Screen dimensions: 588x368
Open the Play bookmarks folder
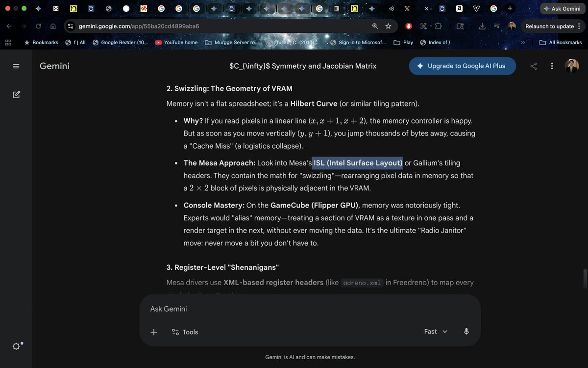click(403, 43)
